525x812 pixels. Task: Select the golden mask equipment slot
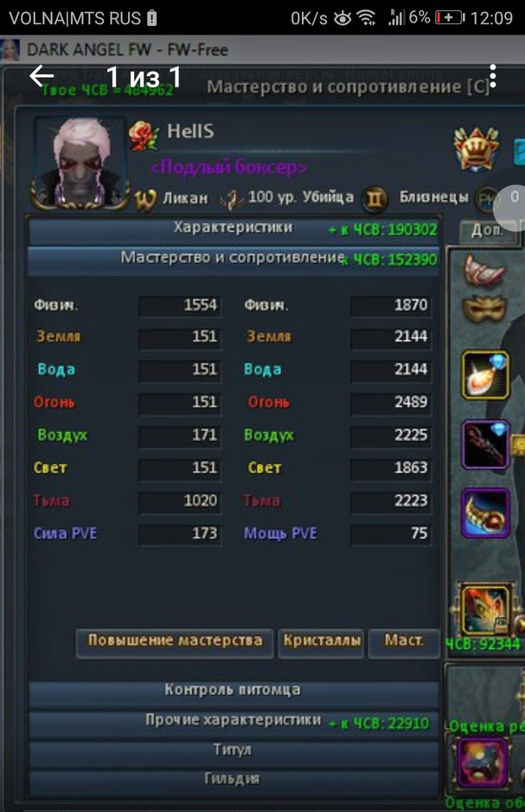pos(484,310)
